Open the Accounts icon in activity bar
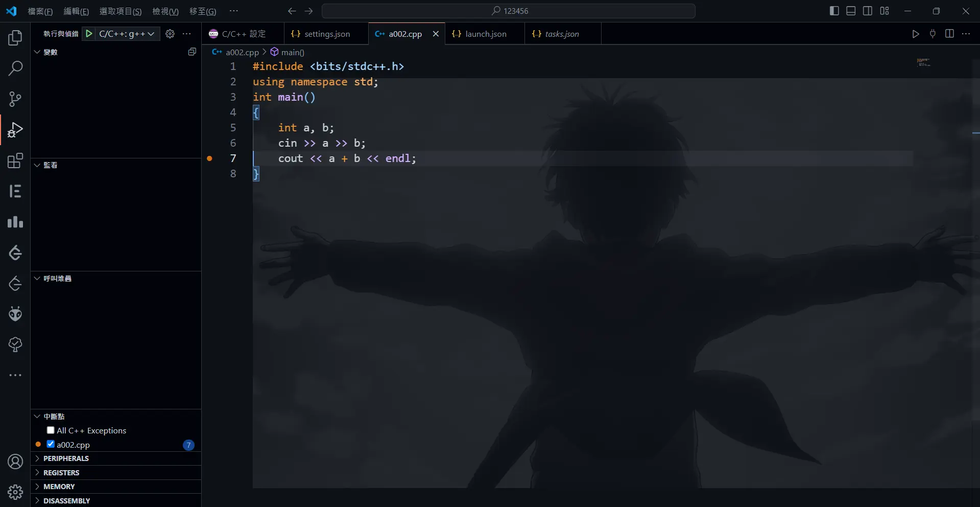980x507 pixels. tap(15, 462)
